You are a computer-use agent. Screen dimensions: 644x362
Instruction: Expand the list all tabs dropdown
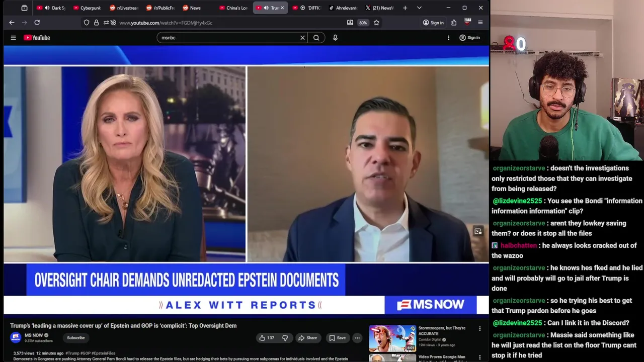pyautogui.click(x=419, y=8)
